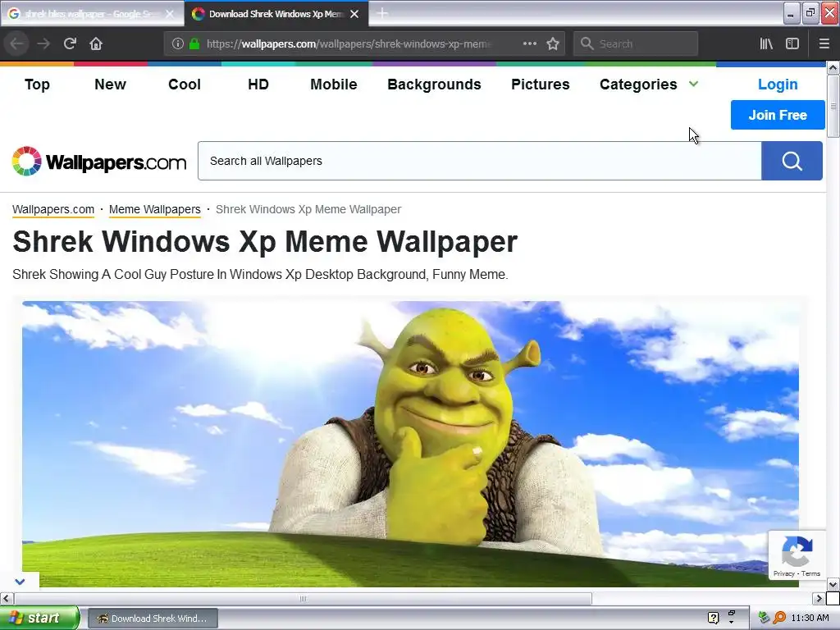Close the Google Search tab

170,14
